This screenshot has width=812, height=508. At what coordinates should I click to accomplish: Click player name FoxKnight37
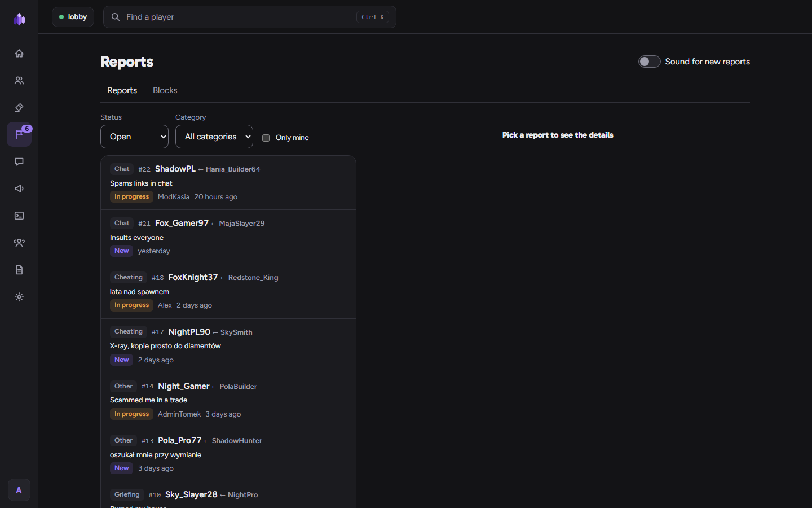[193, 277]
